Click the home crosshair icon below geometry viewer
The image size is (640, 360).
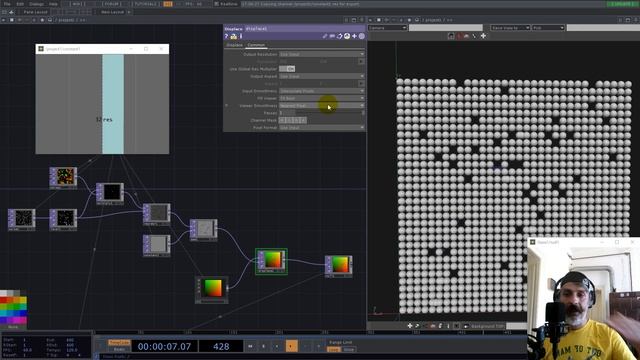coord(410,326)
